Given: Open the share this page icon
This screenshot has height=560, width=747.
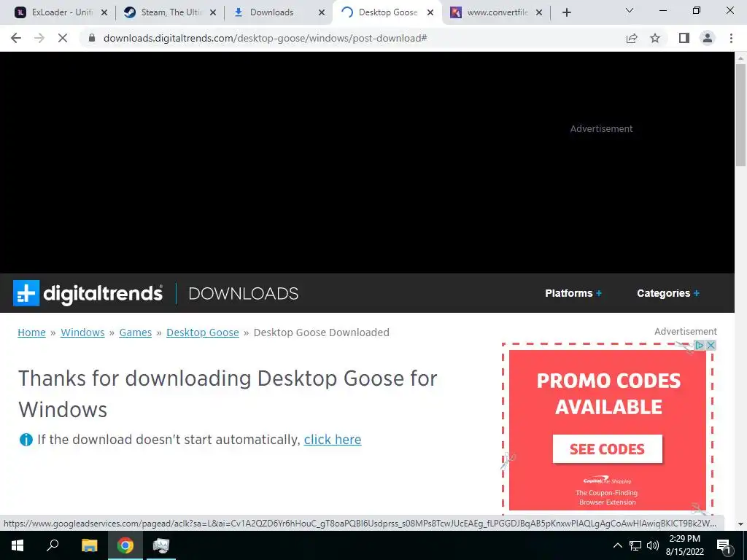Looking at the screenshot, I should click(x=632, y=38).
